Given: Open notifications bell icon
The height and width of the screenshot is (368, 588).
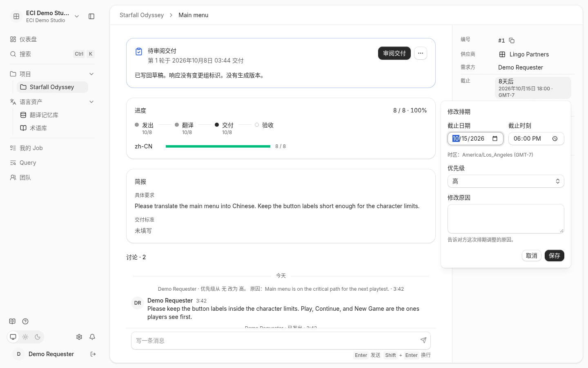Looking at the screenshot, I should click(x=92, y=337).
